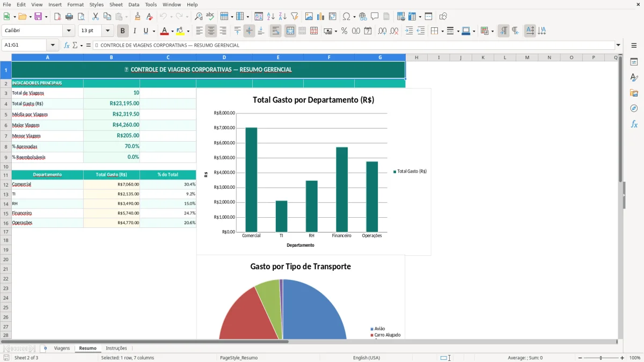Image resolution: width=644 pixels, height=362 pixels.
Task: Click the Insert Hyperlink globe icon
Action: tap(363, 17)
